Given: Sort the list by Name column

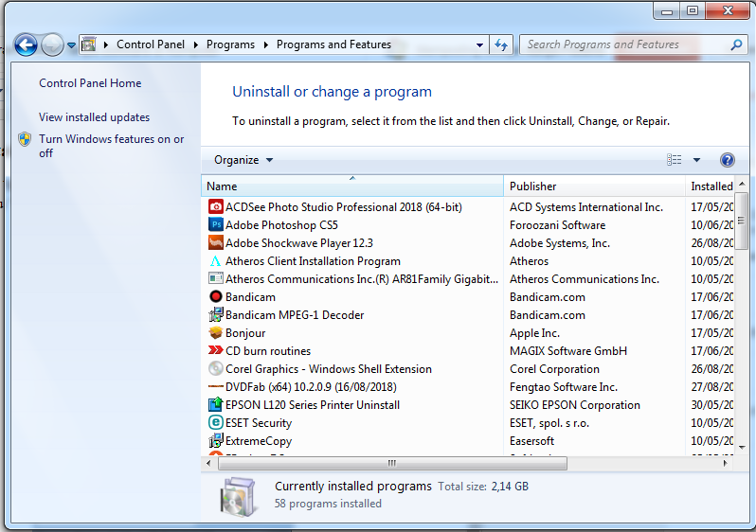Looking at the screenshot, I should pos(352,186).
